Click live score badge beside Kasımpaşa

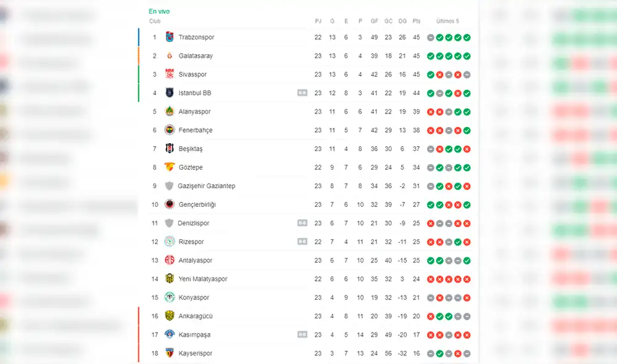302,334
